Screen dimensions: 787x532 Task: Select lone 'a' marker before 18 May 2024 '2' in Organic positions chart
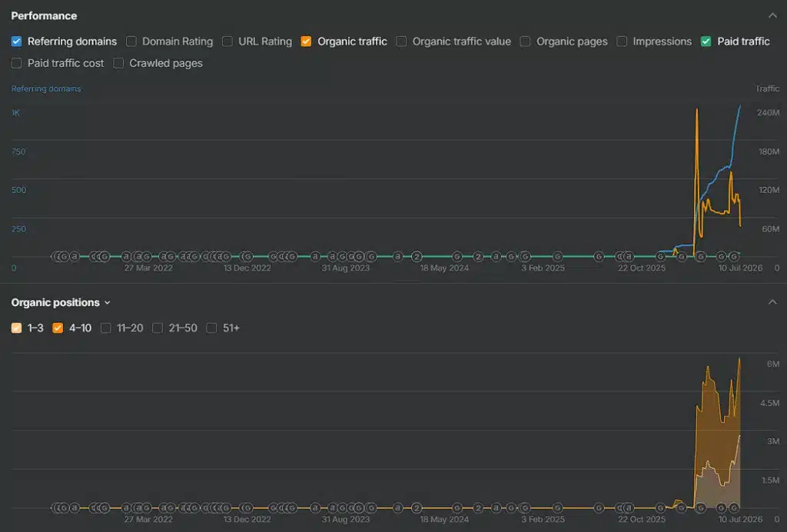pos(397,508)
